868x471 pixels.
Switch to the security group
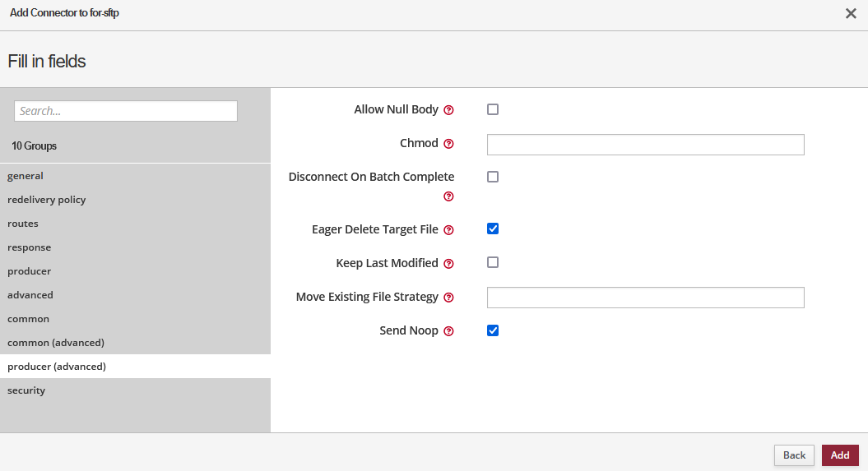pos(26,390)
